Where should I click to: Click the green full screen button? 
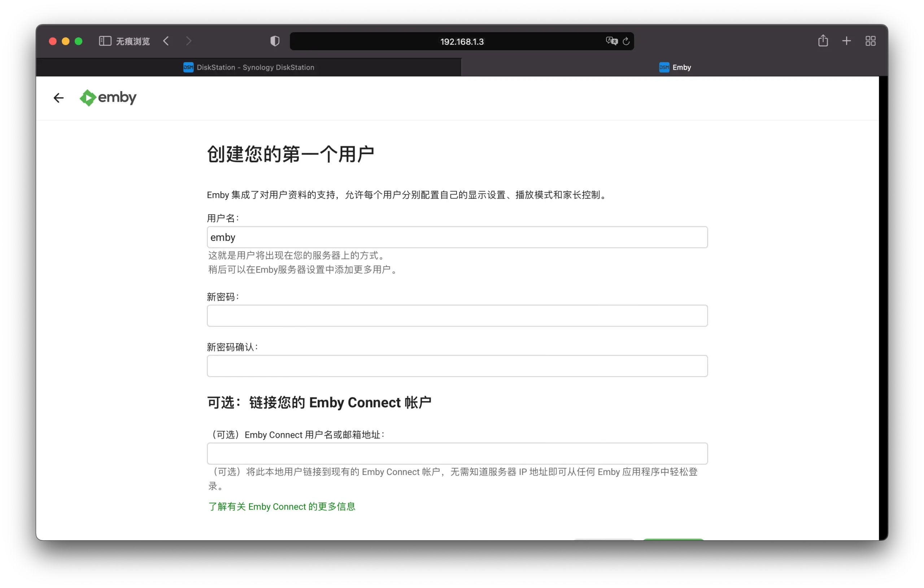point(79,41)
